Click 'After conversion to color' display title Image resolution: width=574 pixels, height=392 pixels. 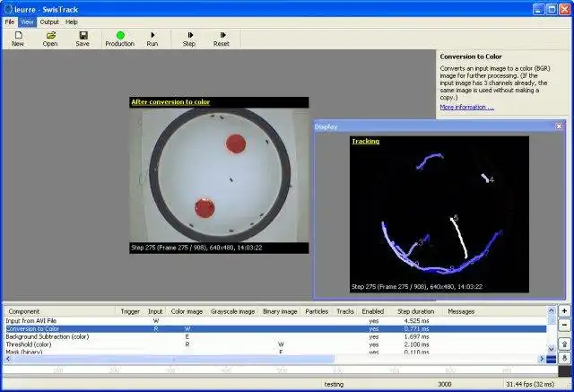pos(170,102)
